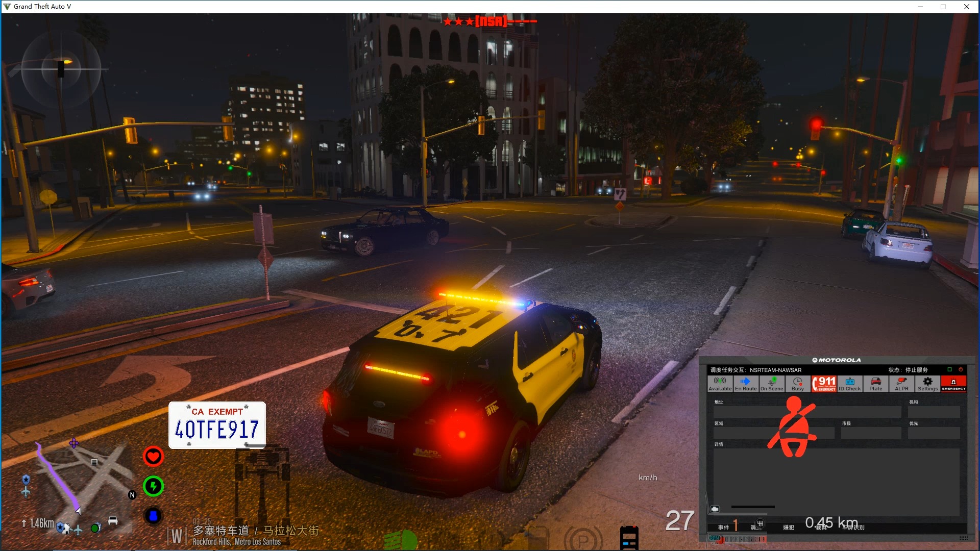980x551 pixels.
Task: Maximize the Grand Theft Auto V window
Action: [x=943, y=7]
